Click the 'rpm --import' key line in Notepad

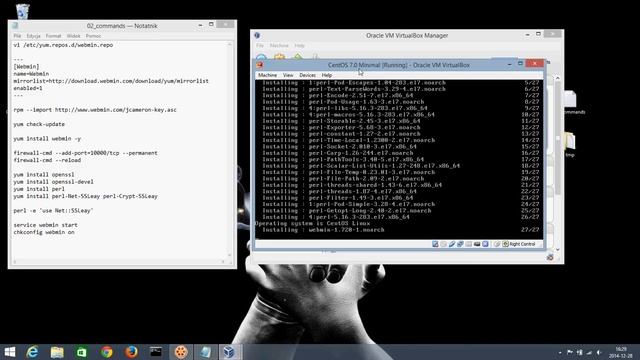95,110
